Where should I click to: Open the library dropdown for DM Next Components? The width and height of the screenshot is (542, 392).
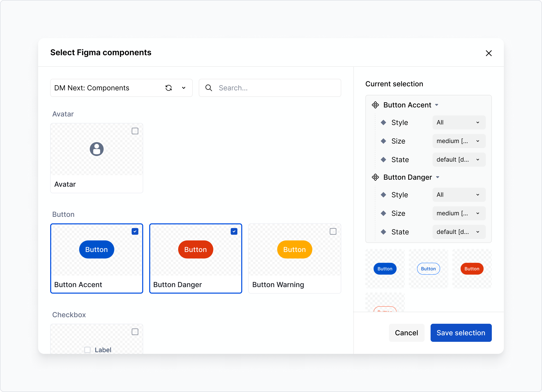(183, 88)
